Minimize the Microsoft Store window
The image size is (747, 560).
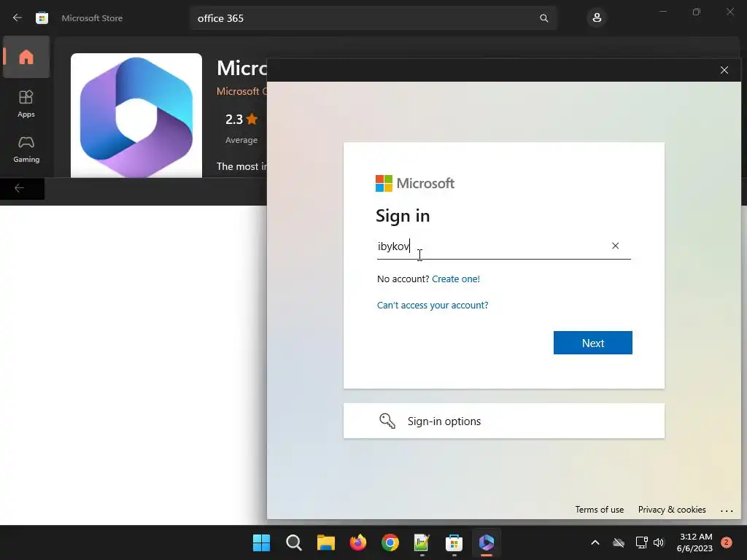point(662,12)
